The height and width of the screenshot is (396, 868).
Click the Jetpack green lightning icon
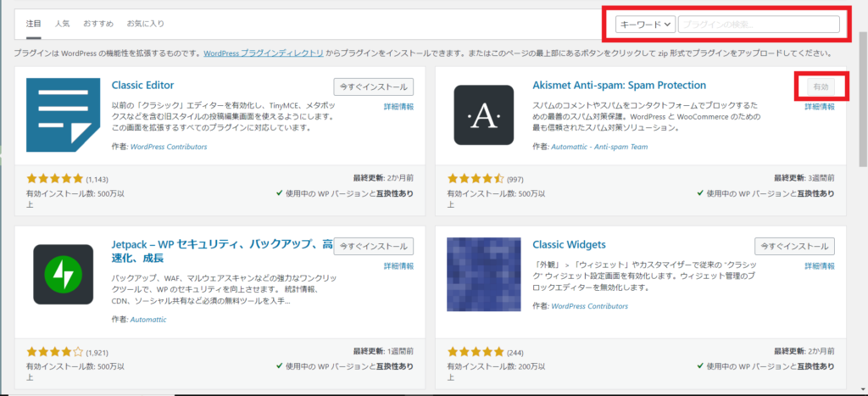coord(64,274)
